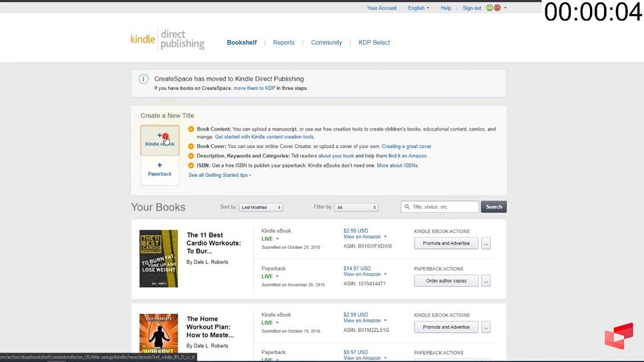Viewport: 644px width, 362px height.
Task: Click the $2.99 USD price of Cardio eBook
Action: point(356,231)
